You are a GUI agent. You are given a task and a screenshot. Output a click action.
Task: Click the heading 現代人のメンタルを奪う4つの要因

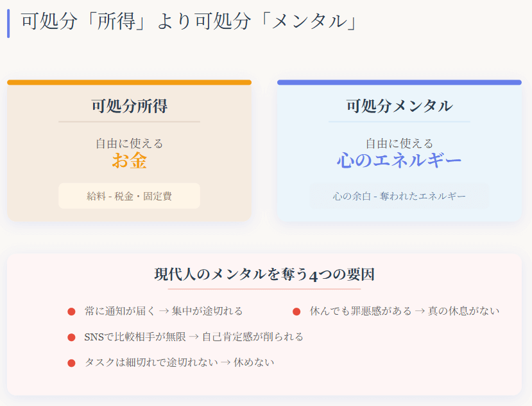[x=264, y=275]
